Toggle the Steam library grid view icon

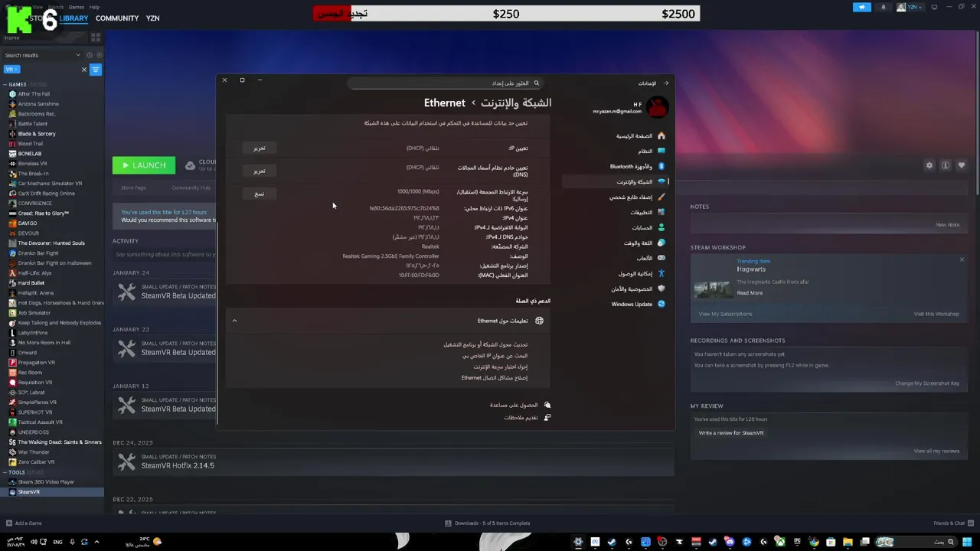click(96, 37)
